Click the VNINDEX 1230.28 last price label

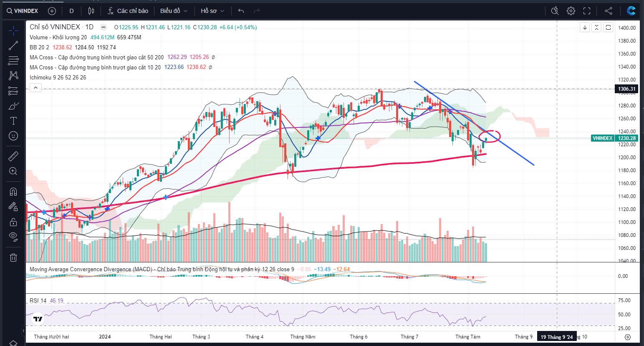tap(614, 138)
